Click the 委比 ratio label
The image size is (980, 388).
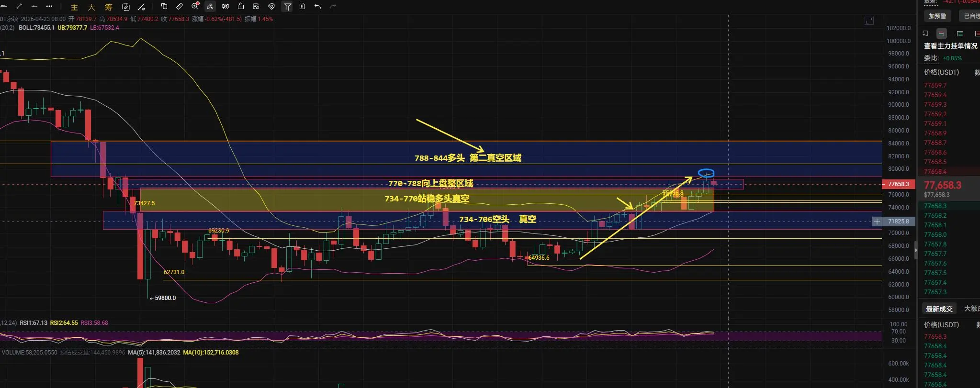pos(931,58)
